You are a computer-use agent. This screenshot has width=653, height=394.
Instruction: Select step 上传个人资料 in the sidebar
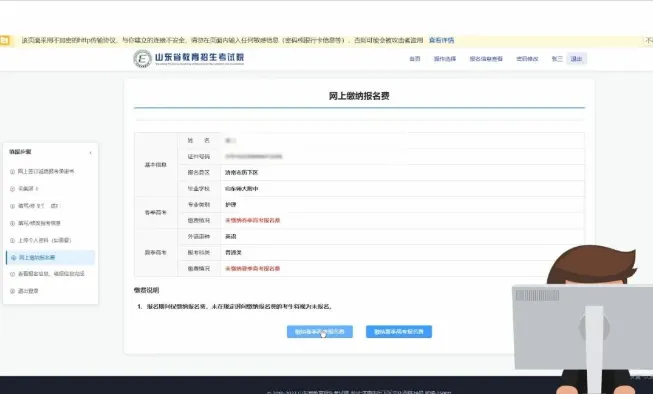coord(45,240)
